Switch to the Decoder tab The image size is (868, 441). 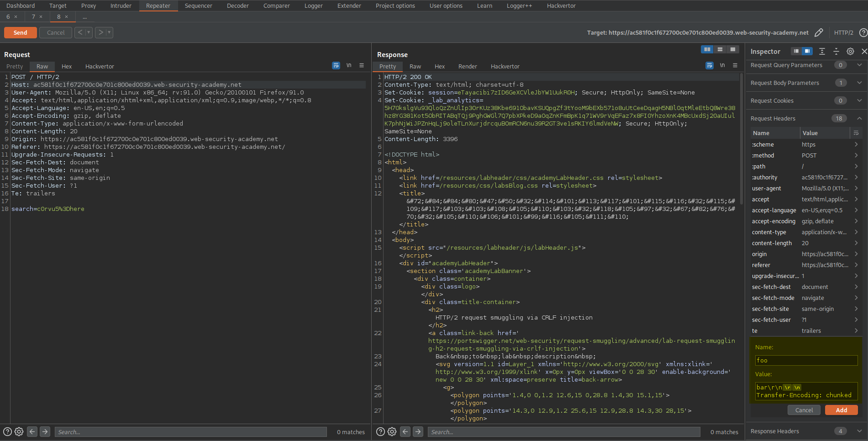pyautogui.click(x=238, y=5)
